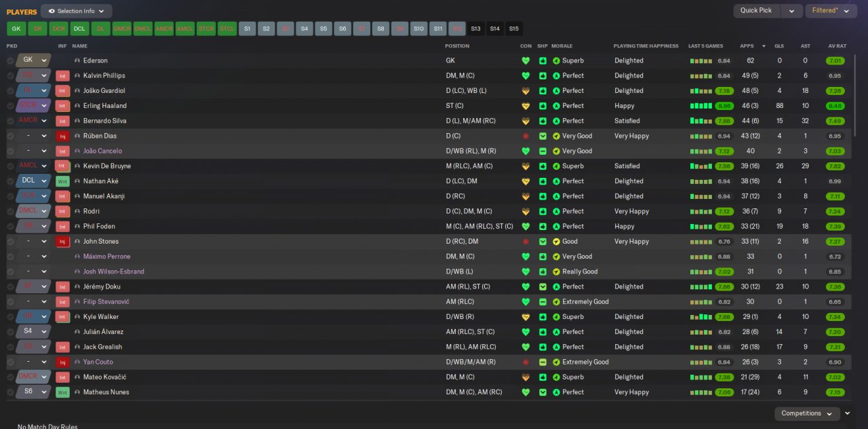Toggle the picked checkmark for Nathan Aké

[x=10, y=181]
